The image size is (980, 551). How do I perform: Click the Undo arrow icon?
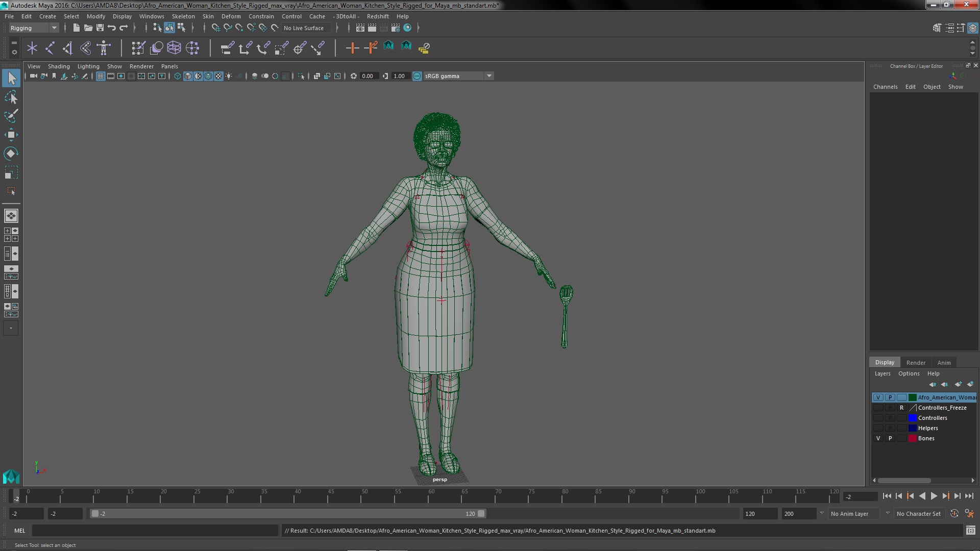pos(112,28)
